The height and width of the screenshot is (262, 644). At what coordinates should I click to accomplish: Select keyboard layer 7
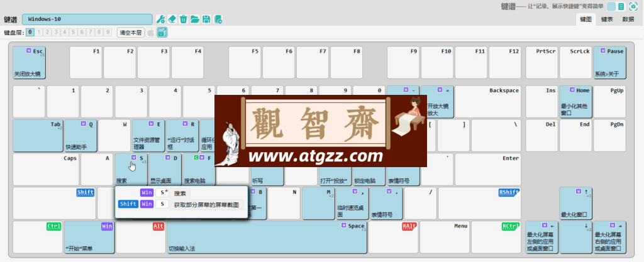(91, 32)
